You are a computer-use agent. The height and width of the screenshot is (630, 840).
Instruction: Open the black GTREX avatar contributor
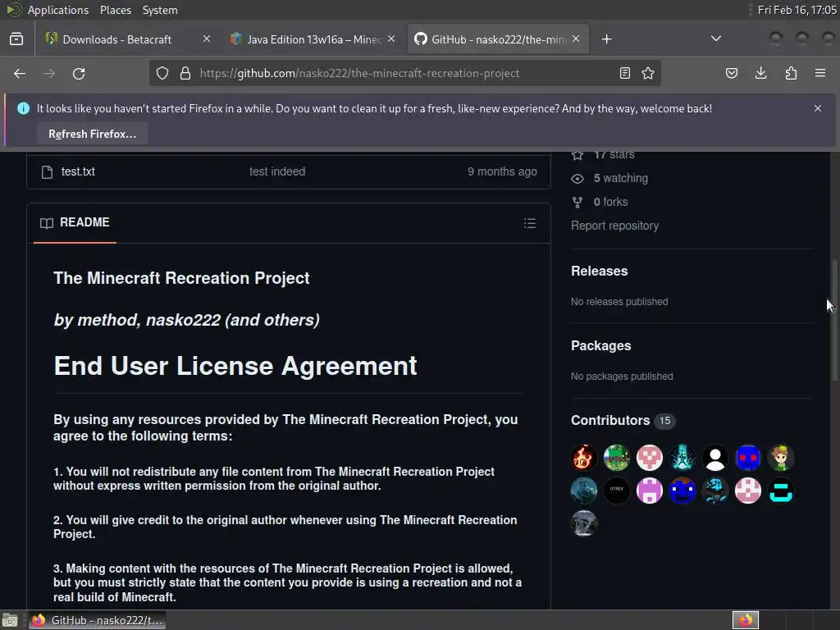[617, 491]
